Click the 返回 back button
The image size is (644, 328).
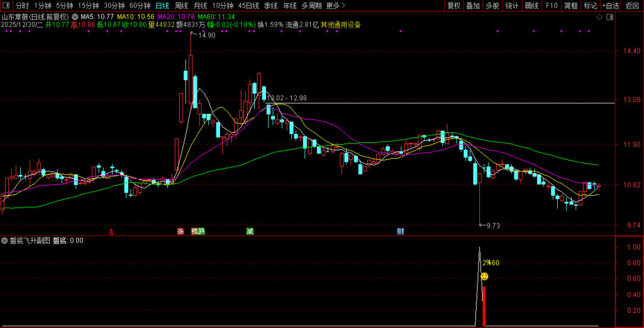tap(631, 6)
